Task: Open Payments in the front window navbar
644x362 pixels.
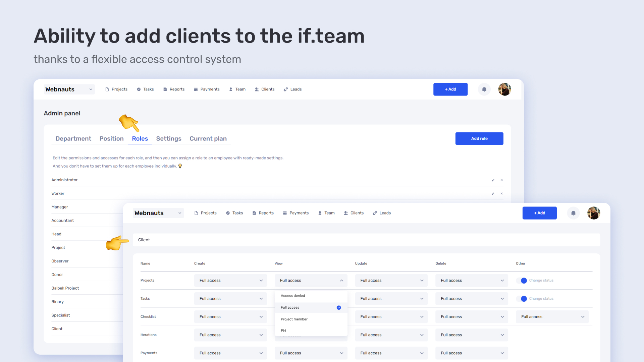Action: (296, 213)
